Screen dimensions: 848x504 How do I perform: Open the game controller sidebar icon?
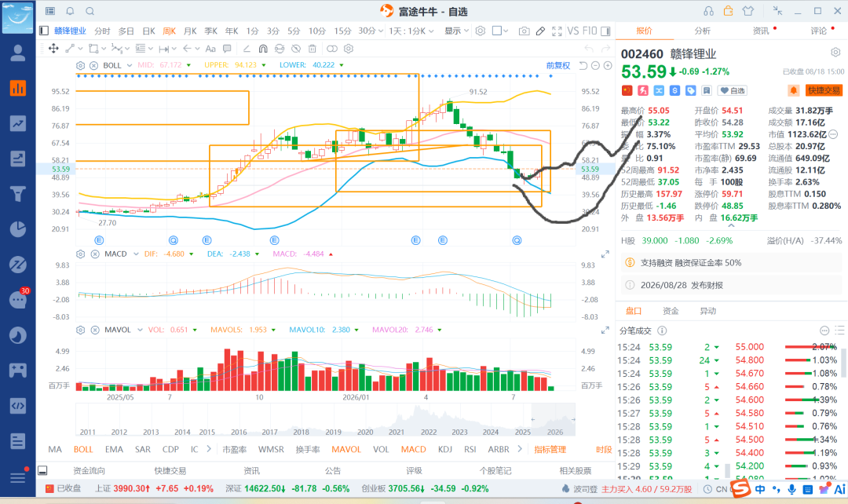(18, 370)
